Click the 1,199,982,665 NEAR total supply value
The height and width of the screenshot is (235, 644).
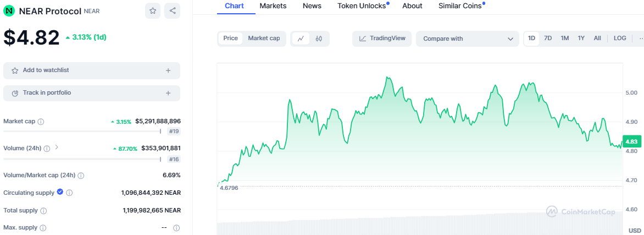pos(152,210)
